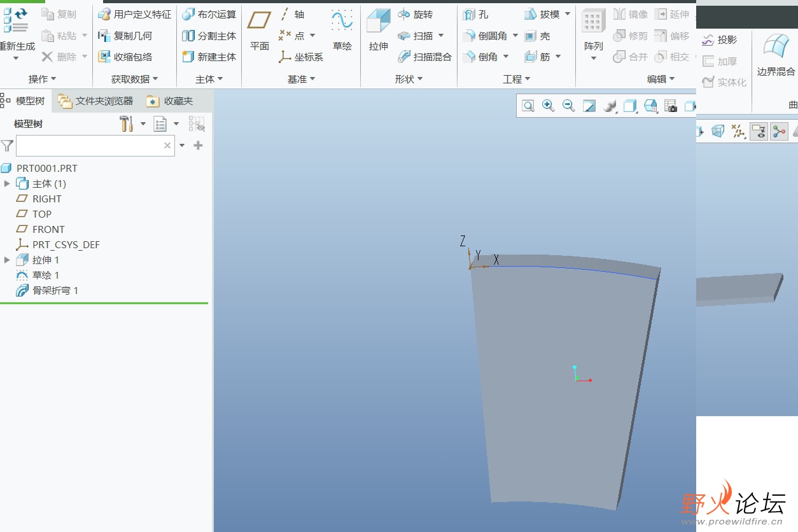Open the 操作 group dropdown
The width and height of the screenshot is (798, 532).
coord(43,79)
